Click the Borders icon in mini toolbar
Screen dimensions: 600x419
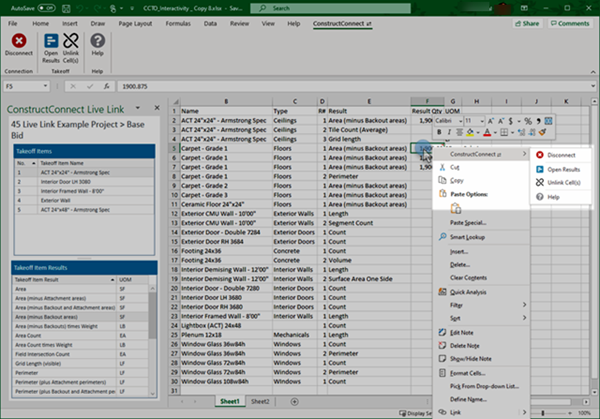pos(504,132)
